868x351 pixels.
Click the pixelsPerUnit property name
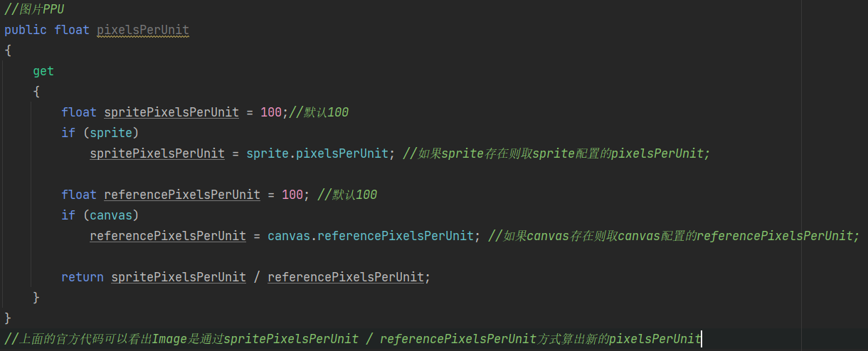coord(143,30)
